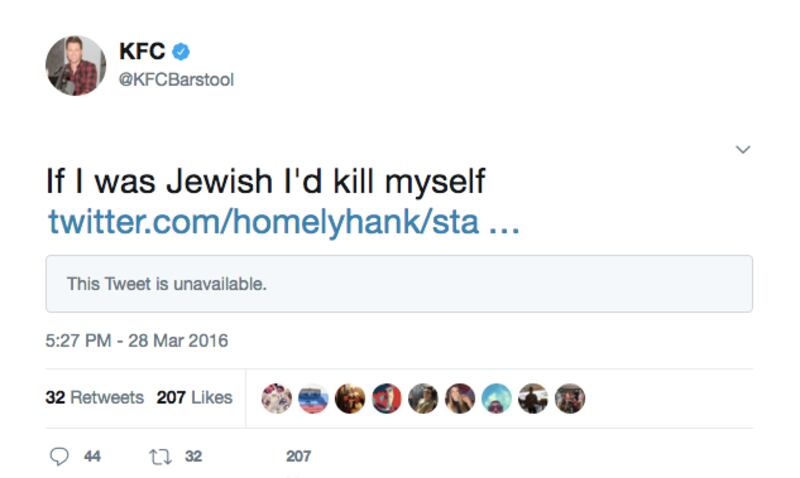Open the @KFCBarstool handle link
This screenshot has height=478, width=800.
tap(176, 80)
